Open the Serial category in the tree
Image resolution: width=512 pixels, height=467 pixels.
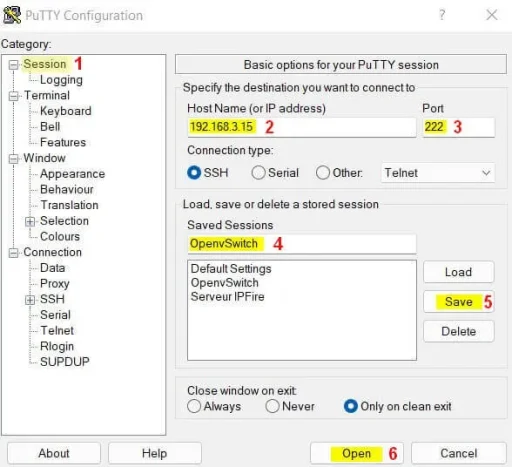[55, 315]
